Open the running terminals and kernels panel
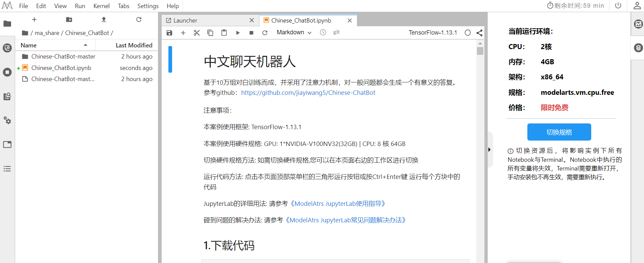Viewport: 644px width, 263px height. tap(7, 72)
